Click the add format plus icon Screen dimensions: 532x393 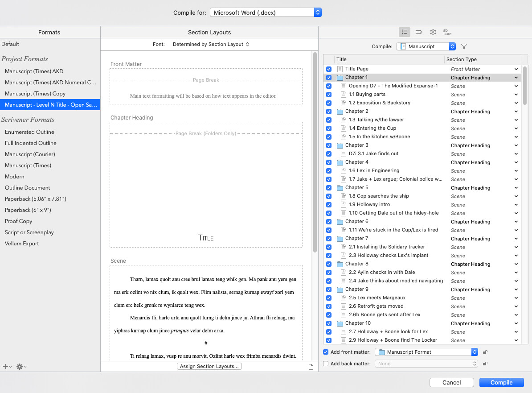coord(7,367)
